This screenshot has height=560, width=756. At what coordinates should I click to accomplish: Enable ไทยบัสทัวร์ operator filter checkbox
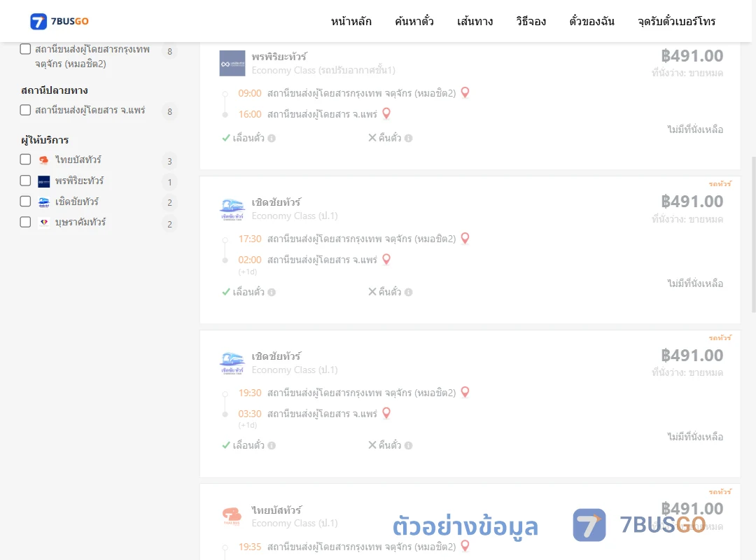coord(26,160)
